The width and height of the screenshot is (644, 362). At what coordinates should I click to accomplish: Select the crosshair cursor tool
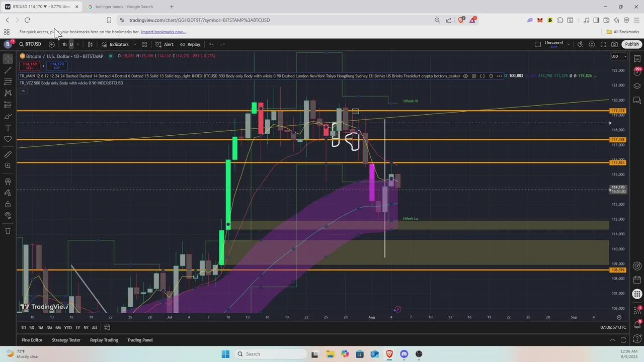pos(8,58)
